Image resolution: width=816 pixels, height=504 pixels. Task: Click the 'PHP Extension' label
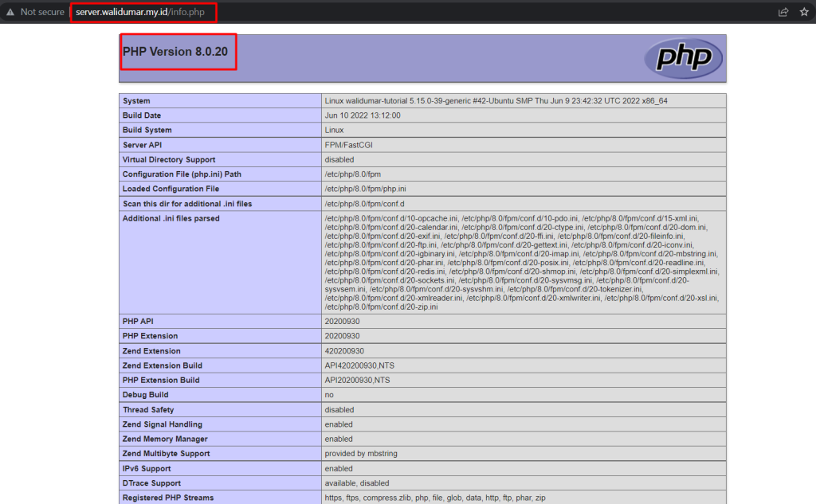[150, 336]
